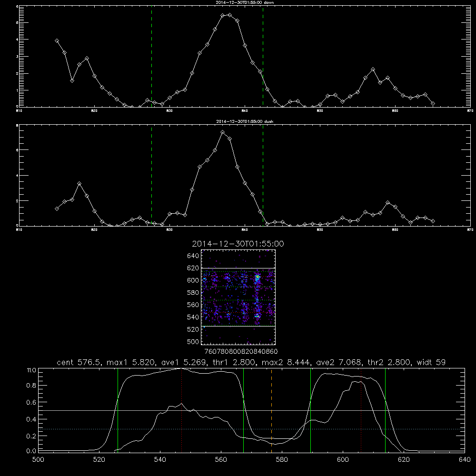
Task: Click the 'max2 8.444' value in stats line
Action: pos(285,362)
